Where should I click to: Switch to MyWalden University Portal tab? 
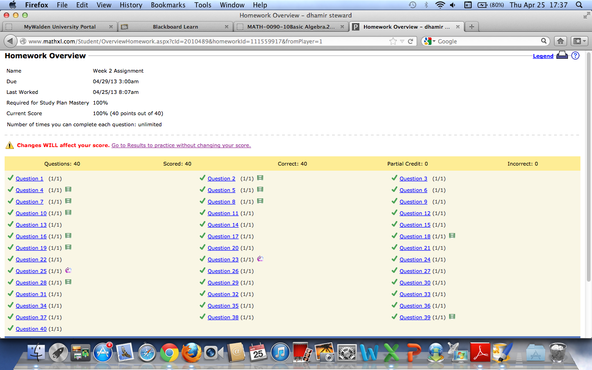59,27
